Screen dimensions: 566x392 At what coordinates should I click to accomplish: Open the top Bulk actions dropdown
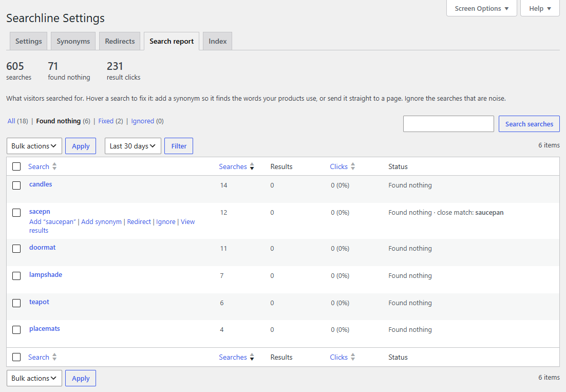34,146
